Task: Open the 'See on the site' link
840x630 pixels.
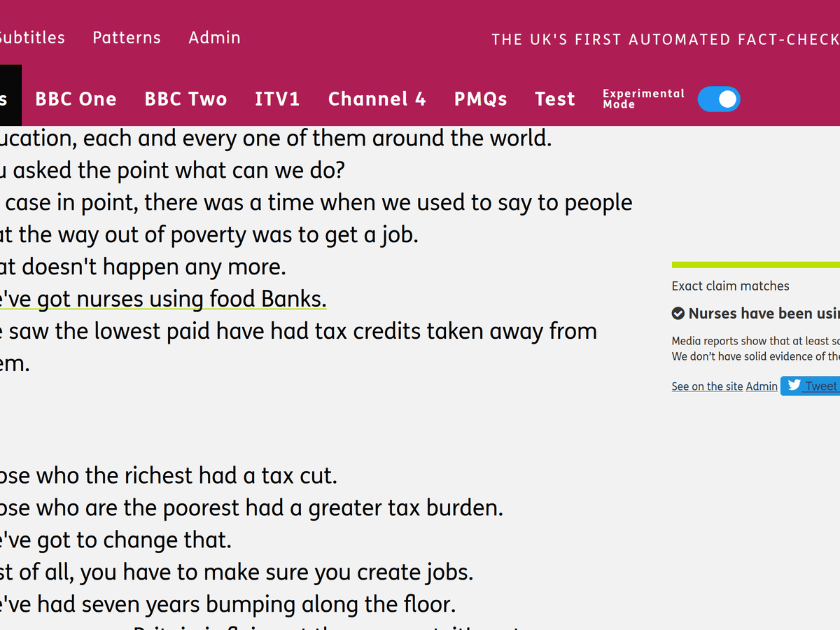Action: (707, 386)
